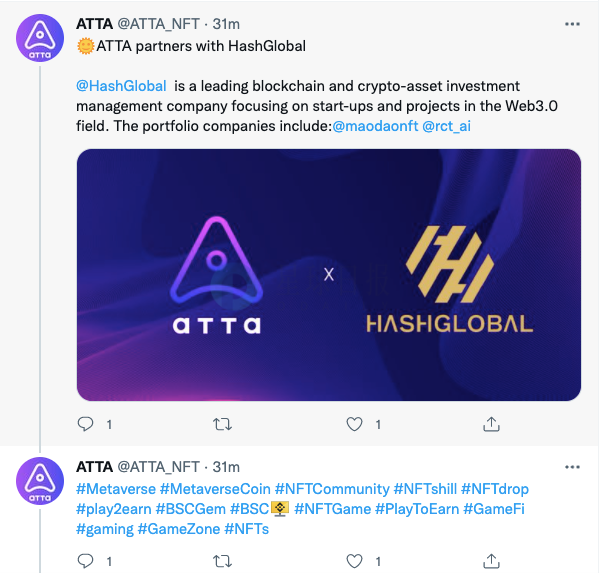Share the HashGlobal partnership tweet
This screenshot has width=600, height=573.
(x=491, y=424)
